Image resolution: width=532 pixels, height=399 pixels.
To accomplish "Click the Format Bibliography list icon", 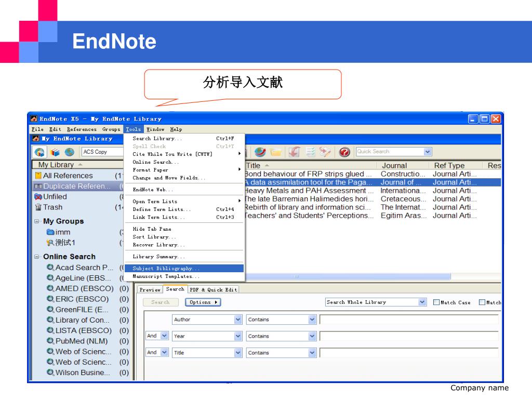I will tap(311, 152).
